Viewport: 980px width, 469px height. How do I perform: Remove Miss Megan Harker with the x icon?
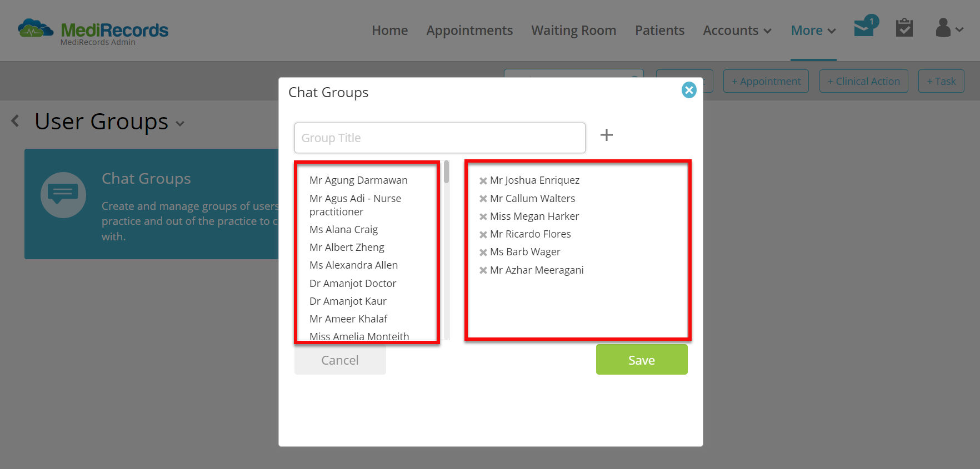pyautogui.click(x=483, y=216)
